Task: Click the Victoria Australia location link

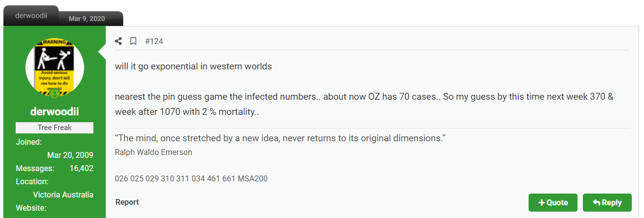Action: (x=63, y=195)
